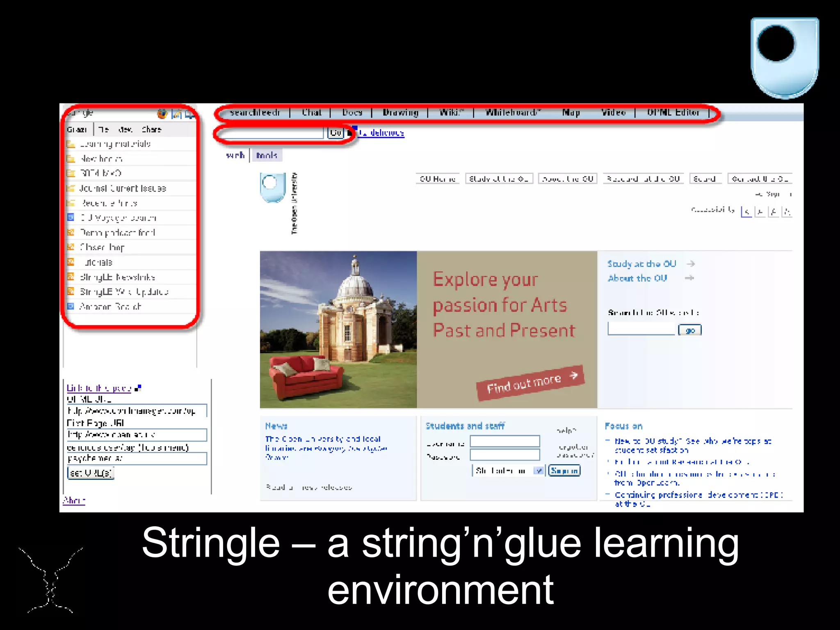The height and width of the screenshot is (630, 840).
Task: Click blue icon beside Amazon Search
Action: click(71, 306)
